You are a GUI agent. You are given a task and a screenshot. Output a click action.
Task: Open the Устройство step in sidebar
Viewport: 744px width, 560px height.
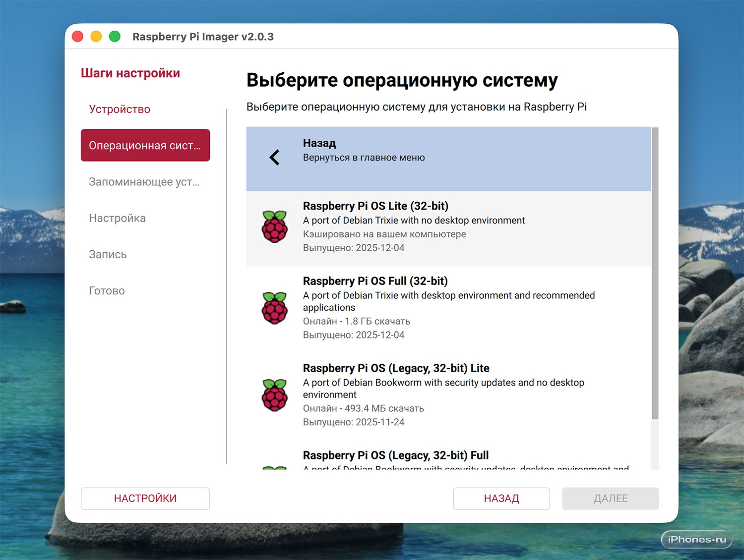click(120, 109)
